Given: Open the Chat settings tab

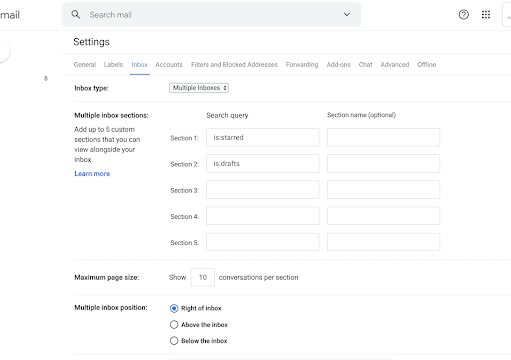Looking at the screenshot, I should pyautogui.click(x=365, y=65).
